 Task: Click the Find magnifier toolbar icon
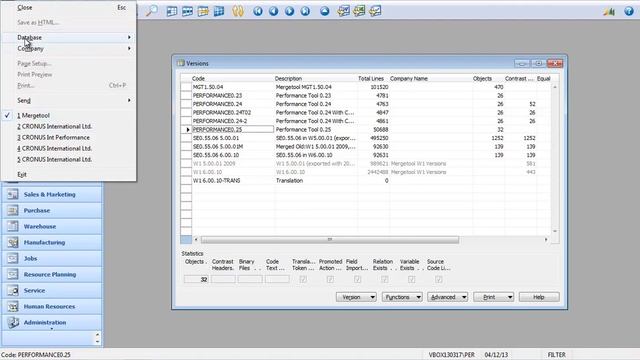[x=152, y=11]
